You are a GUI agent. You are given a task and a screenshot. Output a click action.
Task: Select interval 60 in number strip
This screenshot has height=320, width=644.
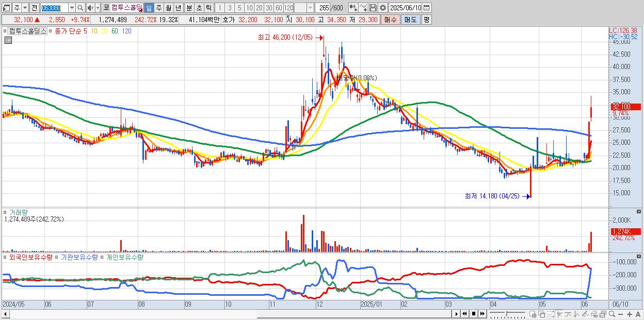[279, 8]
